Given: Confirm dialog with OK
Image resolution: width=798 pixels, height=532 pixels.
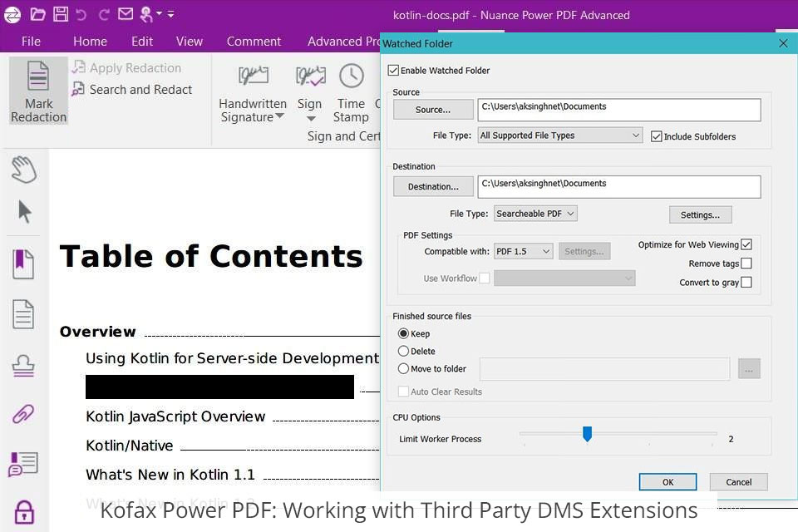Looking at the screenshot, I should pos(667,481).
